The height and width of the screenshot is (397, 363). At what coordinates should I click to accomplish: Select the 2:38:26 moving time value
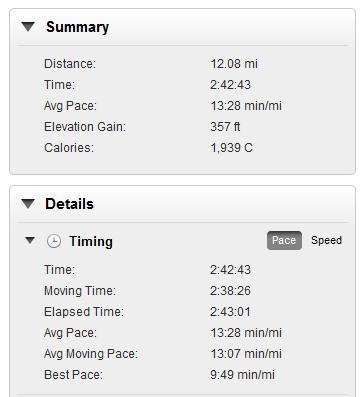[x=230, y=291]
